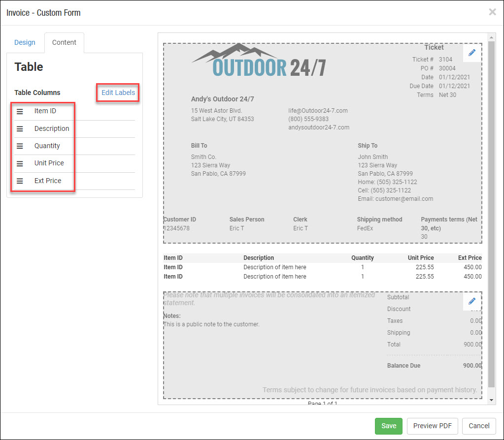Viewport: 504px width, 440px height.
Task: Click the Cell: (505) 325-1122 phone line
Action: [x=384, y=190]
